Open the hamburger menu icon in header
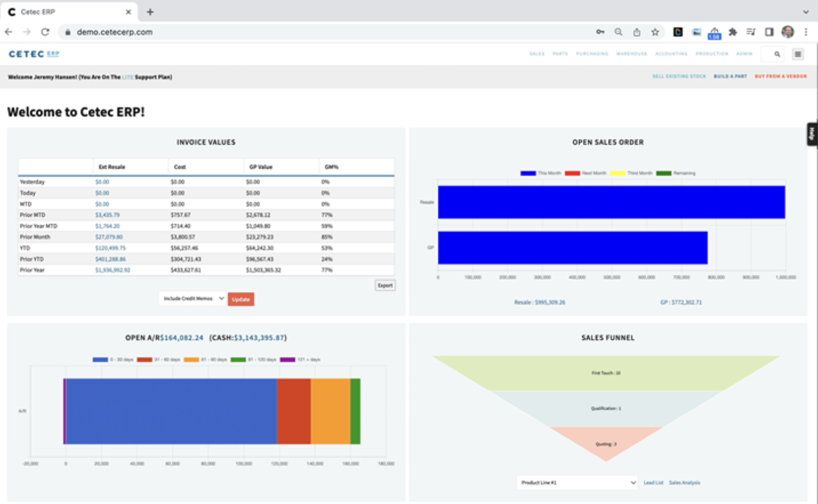 click(x=798, y=54)
